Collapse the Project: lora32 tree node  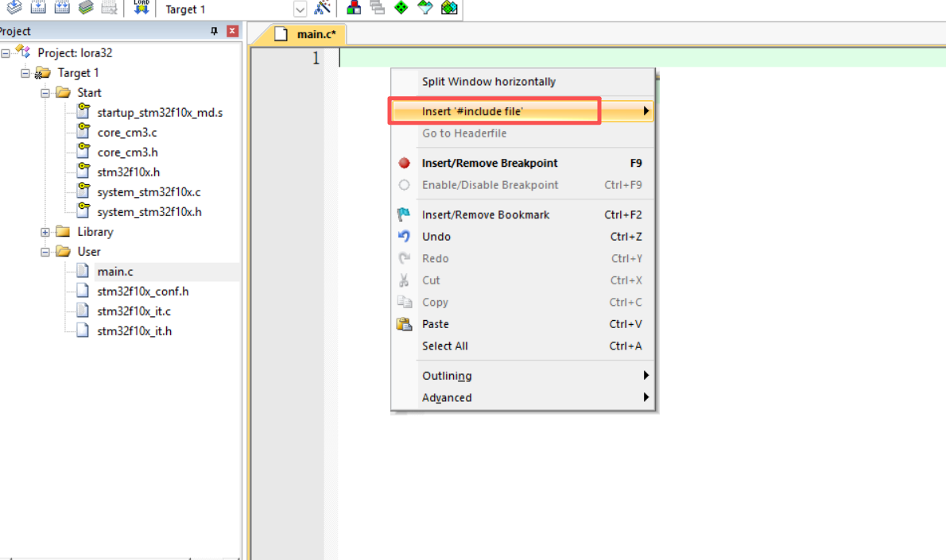[x=6, y=53]
